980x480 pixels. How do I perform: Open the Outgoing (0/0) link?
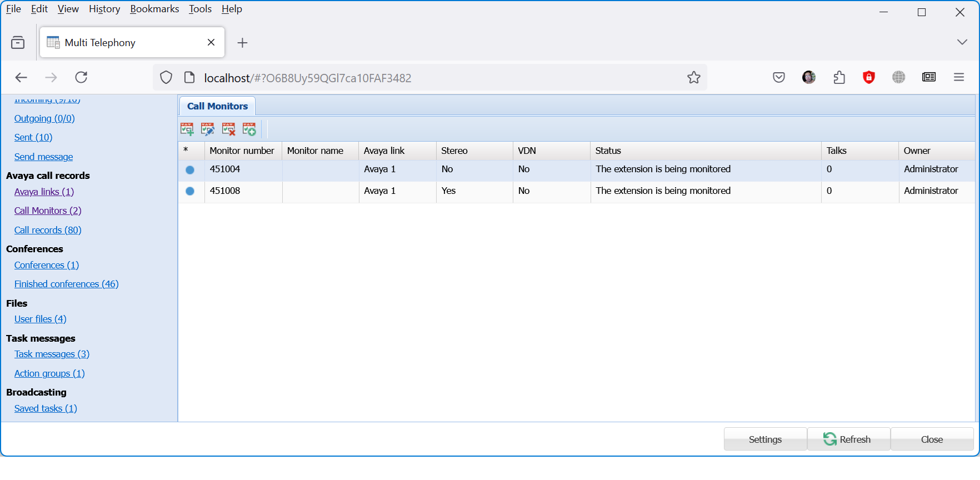[x=44, y=118]
